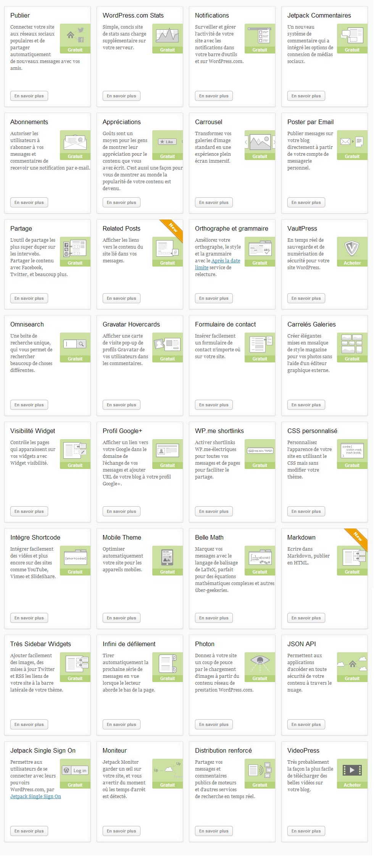Open the Abonnements envelope icon

pos(75,142)
